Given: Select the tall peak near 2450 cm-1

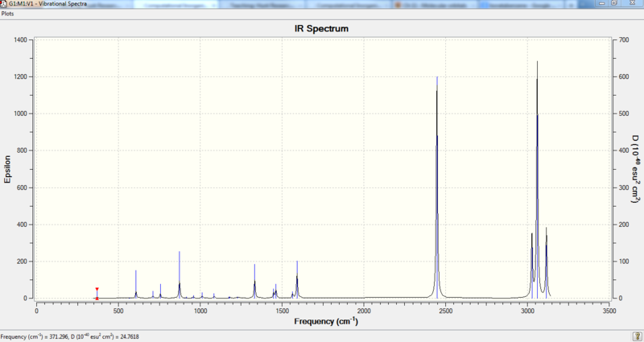Looking at the screenshot, I should pos(437,187).
